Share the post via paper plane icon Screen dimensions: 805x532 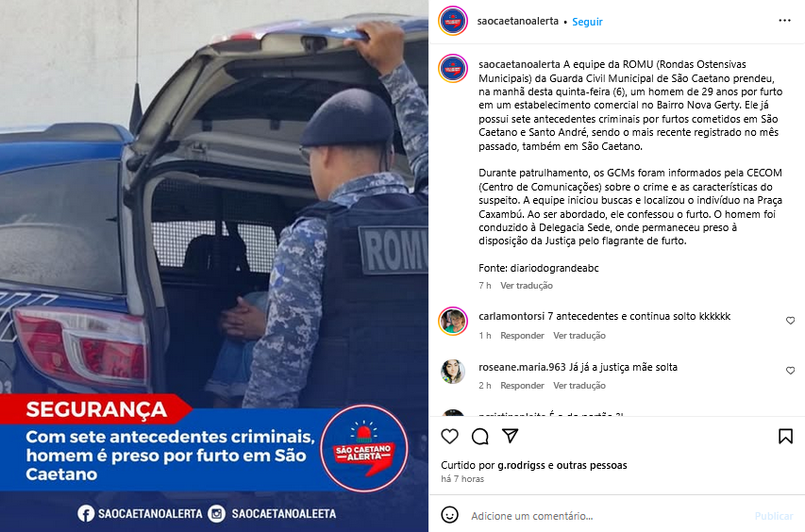[x=510, y=436]
